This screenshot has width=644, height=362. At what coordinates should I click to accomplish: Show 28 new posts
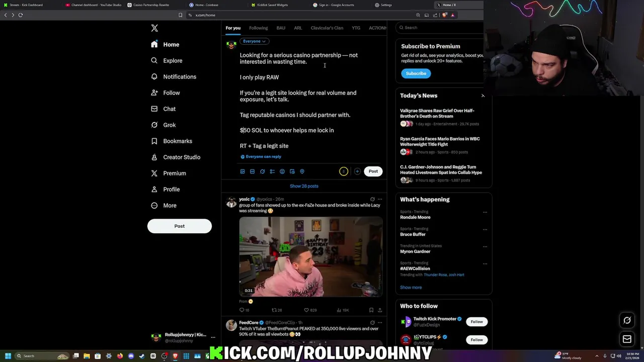pyautogui.click(x=304, y=186)
